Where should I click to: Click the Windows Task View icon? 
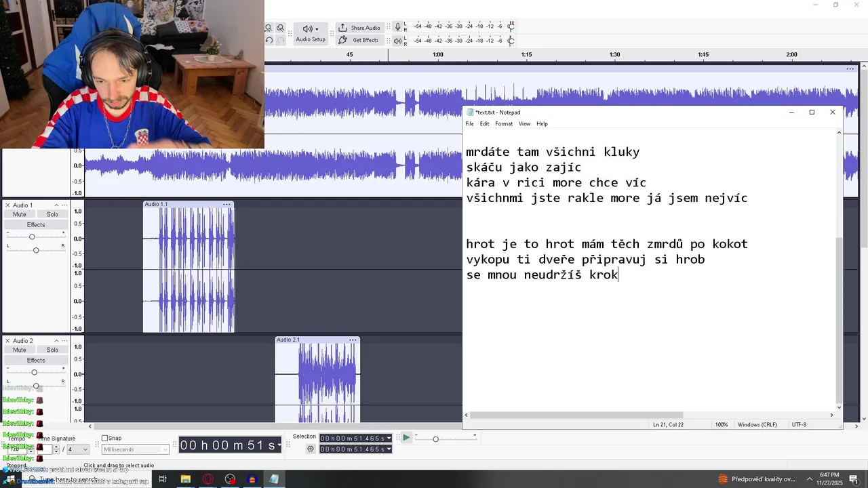163,479
